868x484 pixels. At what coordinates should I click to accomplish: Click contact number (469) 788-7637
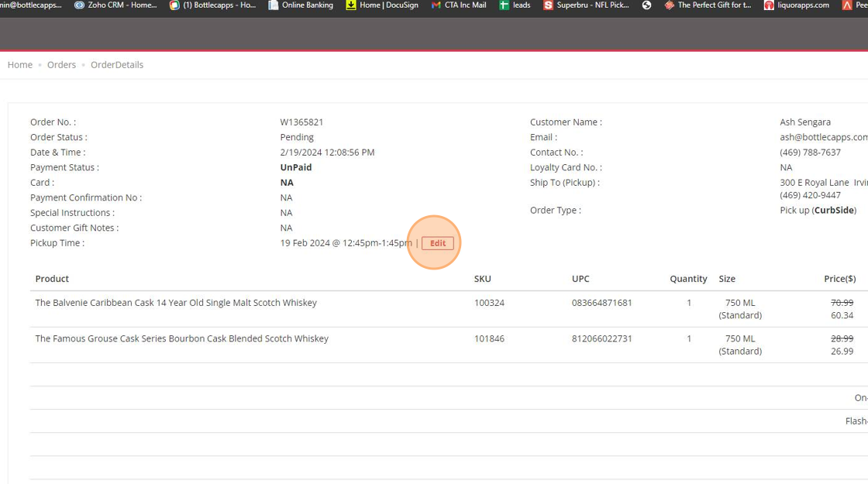click(810, 152)
